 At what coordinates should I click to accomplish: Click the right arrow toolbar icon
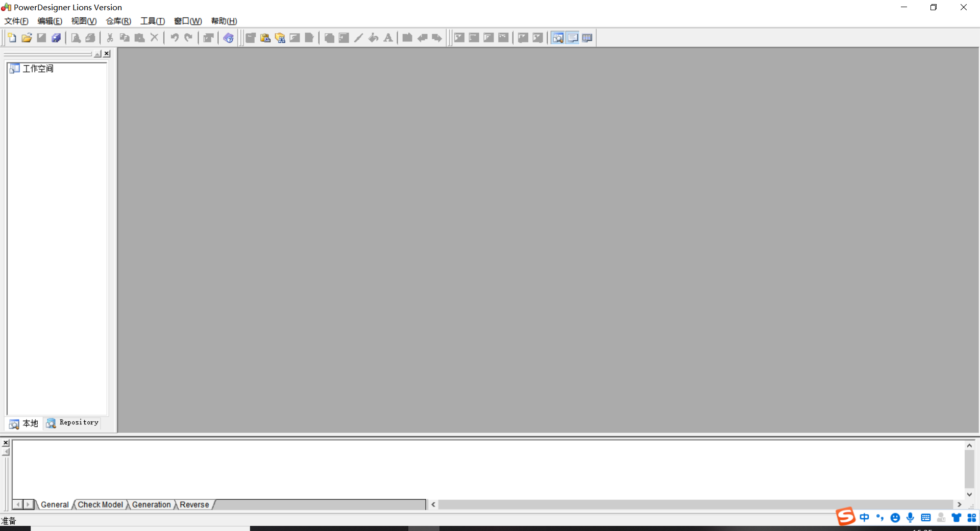click(437, 38)
